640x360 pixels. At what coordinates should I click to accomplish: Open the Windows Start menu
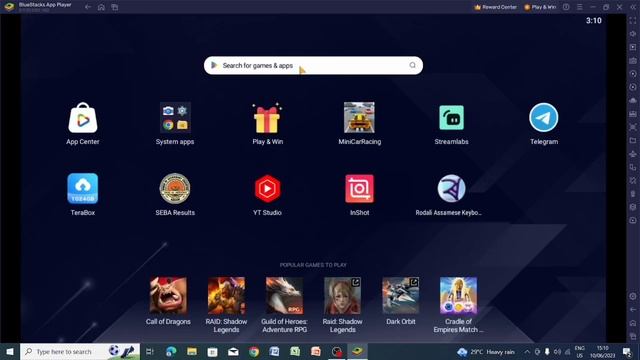(10, 351)
